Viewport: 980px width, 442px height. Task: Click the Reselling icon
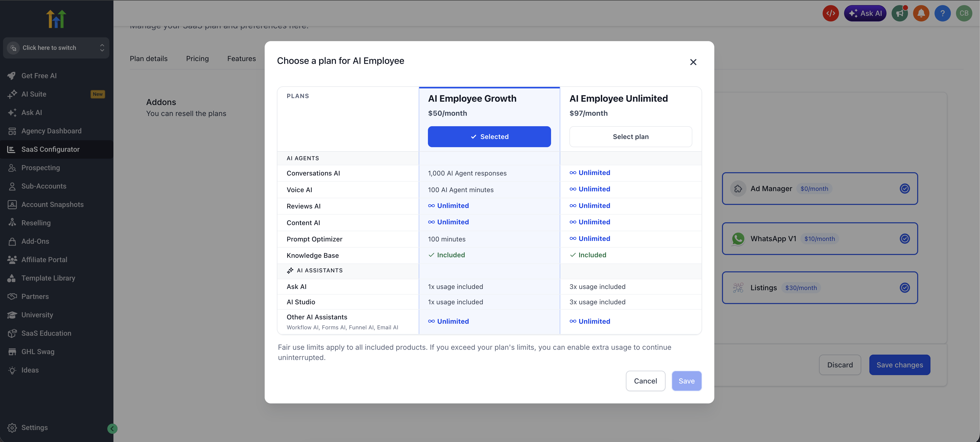point(12,223)
